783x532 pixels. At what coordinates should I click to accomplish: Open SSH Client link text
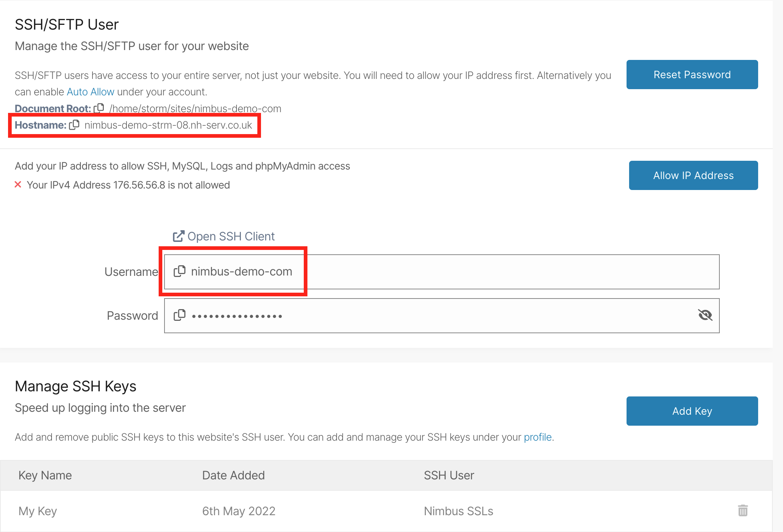pyautogui.click(x=231, y=236)
